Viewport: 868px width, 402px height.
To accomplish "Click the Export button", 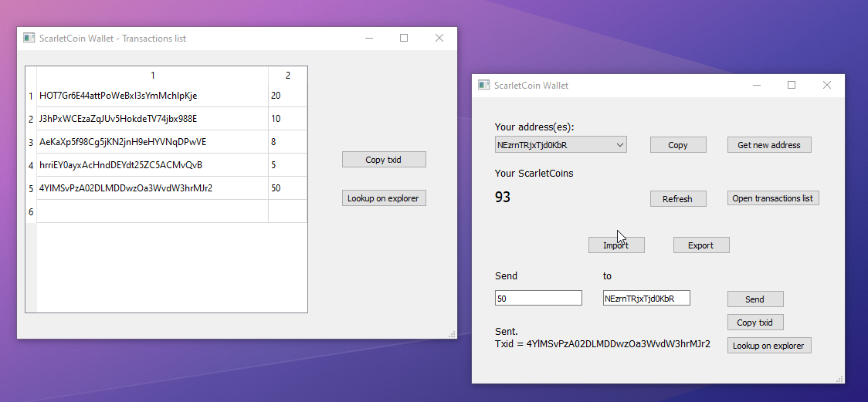I will click(701, 245).
